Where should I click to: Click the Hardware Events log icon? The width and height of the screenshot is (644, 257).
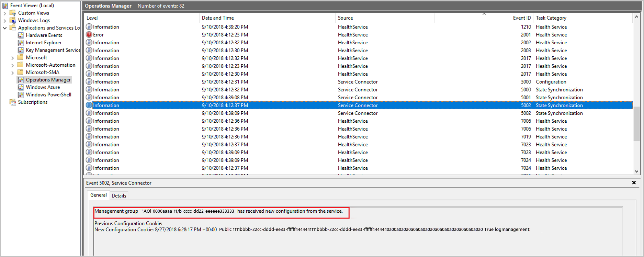point(21,35)
